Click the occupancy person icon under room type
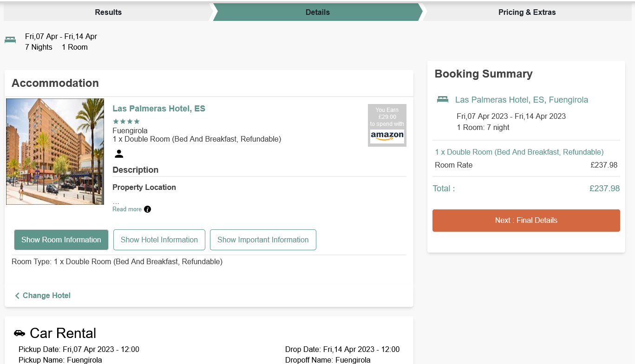The height and width of the screenshot is (364, 635). (x=119, y=154)
